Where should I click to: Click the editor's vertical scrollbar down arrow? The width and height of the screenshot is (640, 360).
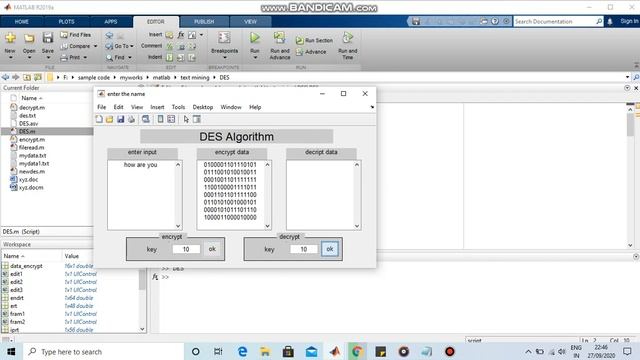[x=630, y=245]
